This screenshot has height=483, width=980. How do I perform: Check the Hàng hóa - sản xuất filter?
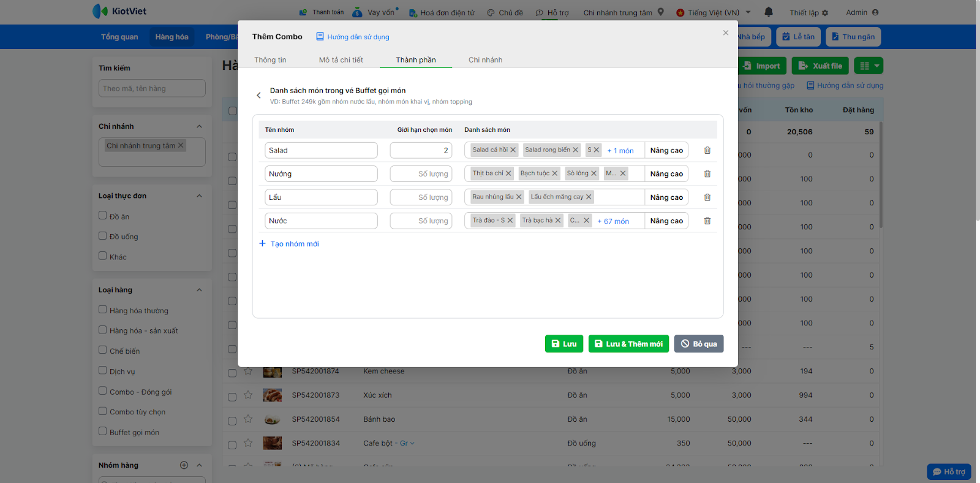coord(103,330)
